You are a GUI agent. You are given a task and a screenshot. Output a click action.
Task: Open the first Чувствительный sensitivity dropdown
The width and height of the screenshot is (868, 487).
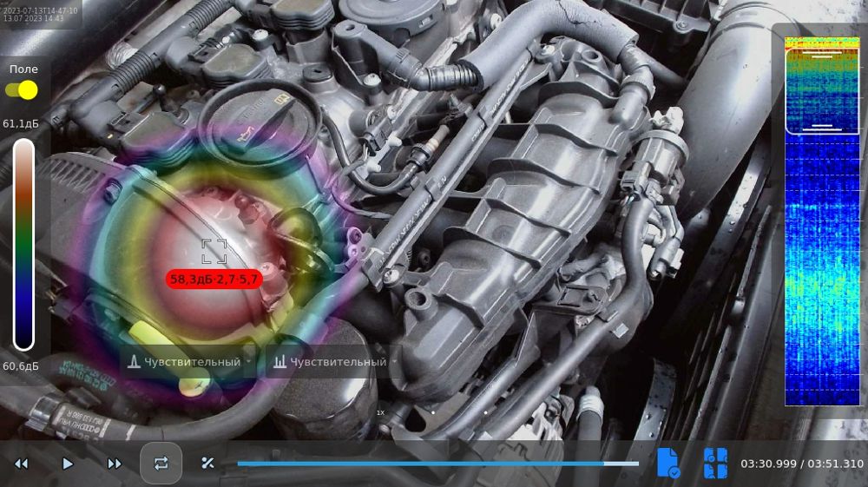click(188, 362)
